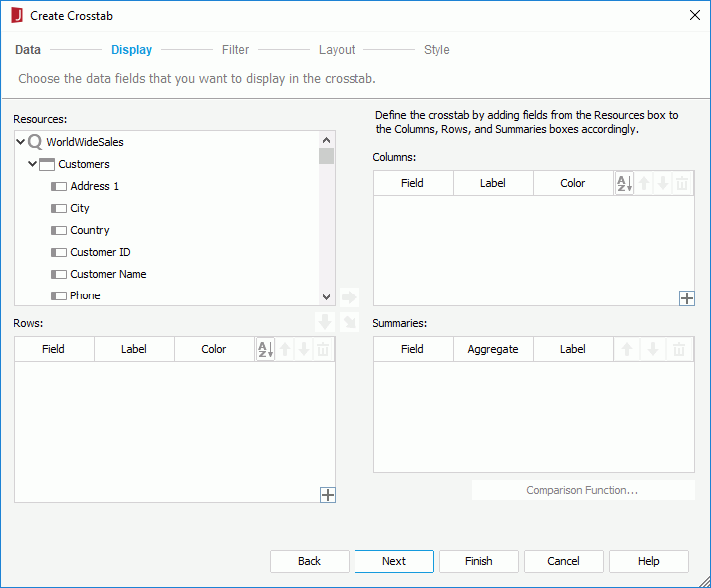Image resolution: width=711 pixels, height=588 pixels.
Task: Go to the Style wizard step
Action: tap(436, 49)
